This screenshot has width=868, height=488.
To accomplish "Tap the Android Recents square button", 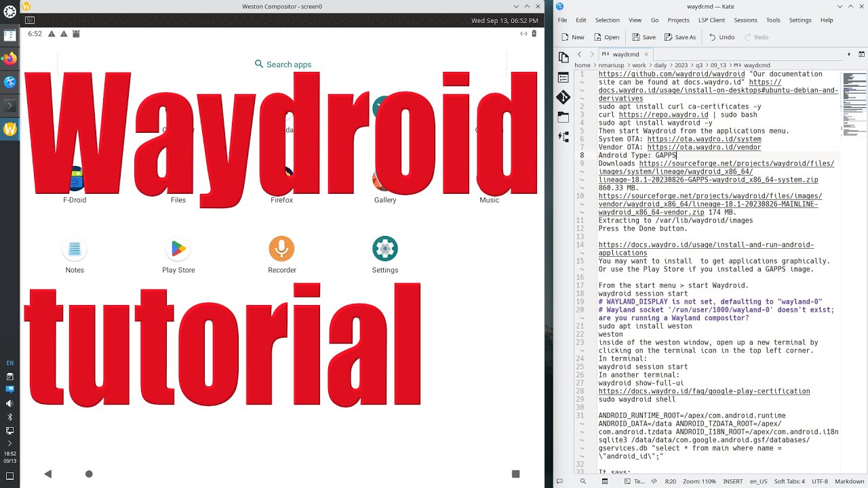I will [x=515, y=474].
